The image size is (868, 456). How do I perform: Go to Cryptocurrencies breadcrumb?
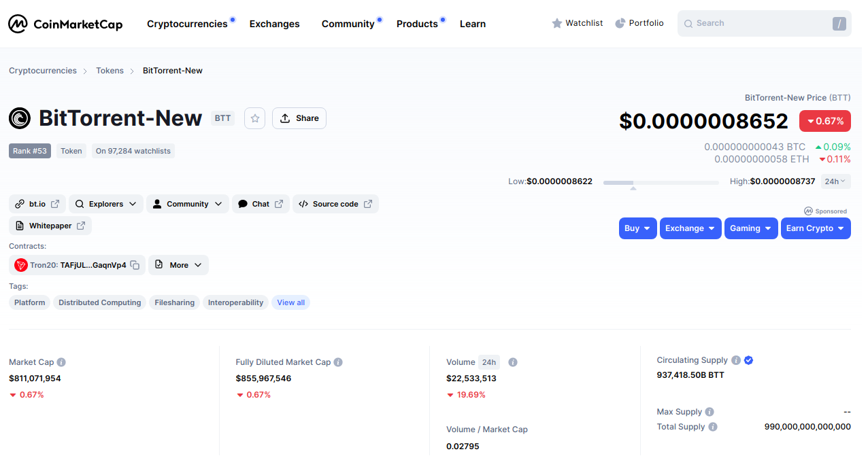(x=43, y=71)
